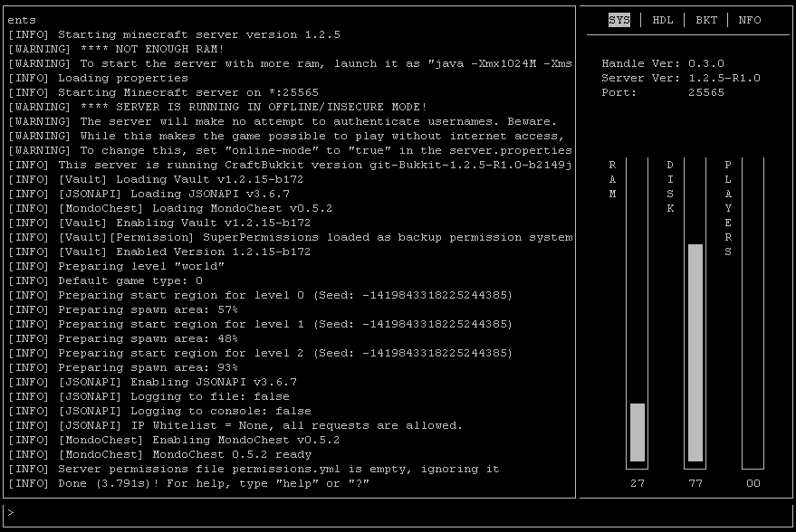
Task: Click the 'Preparing start region for level 2' line
Action: [x=260, y=353]
